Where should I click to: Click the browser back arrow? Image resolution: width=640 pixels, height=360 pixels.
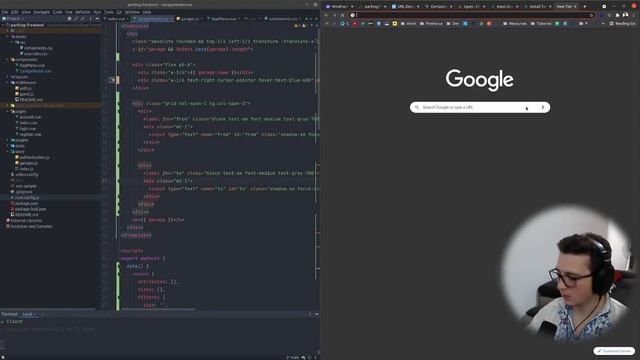(326, 15)
